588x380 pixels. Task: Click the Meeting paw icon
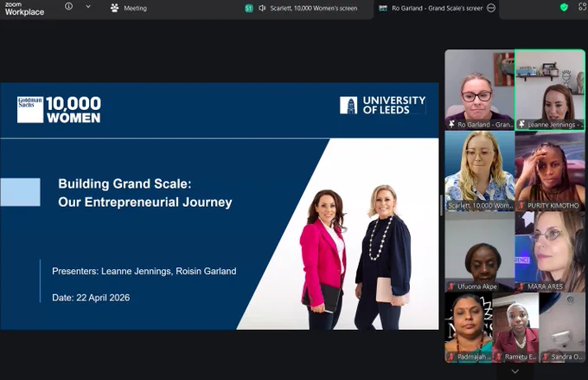(115, 8)
